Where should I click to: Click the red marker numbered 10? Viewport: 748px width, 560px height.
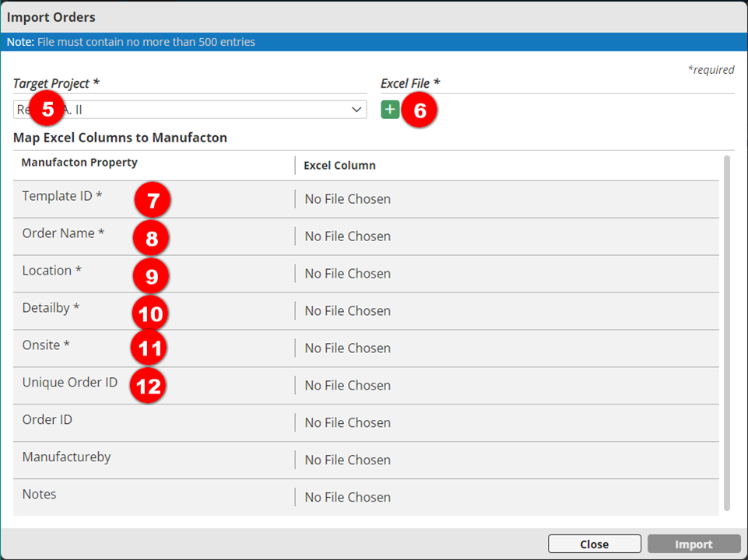click(149, 313)
